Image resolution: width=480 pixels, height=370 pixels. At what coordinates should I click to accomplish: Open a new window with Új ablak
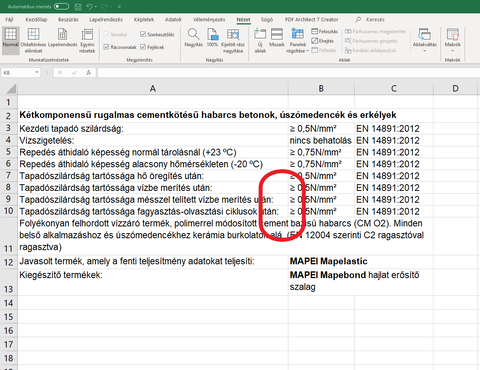click(260, 40)
